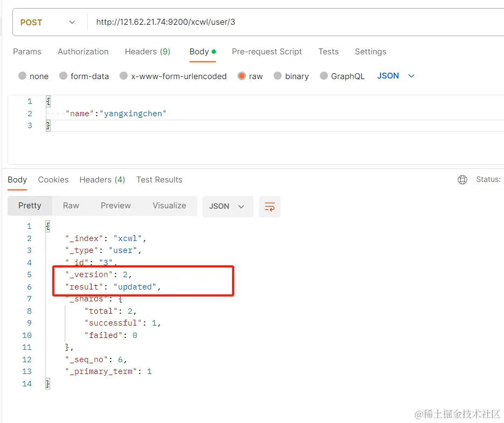504x423 pixels.
Task: Click the "_seq_no": 6 response line
Action: tap(96, 359)
